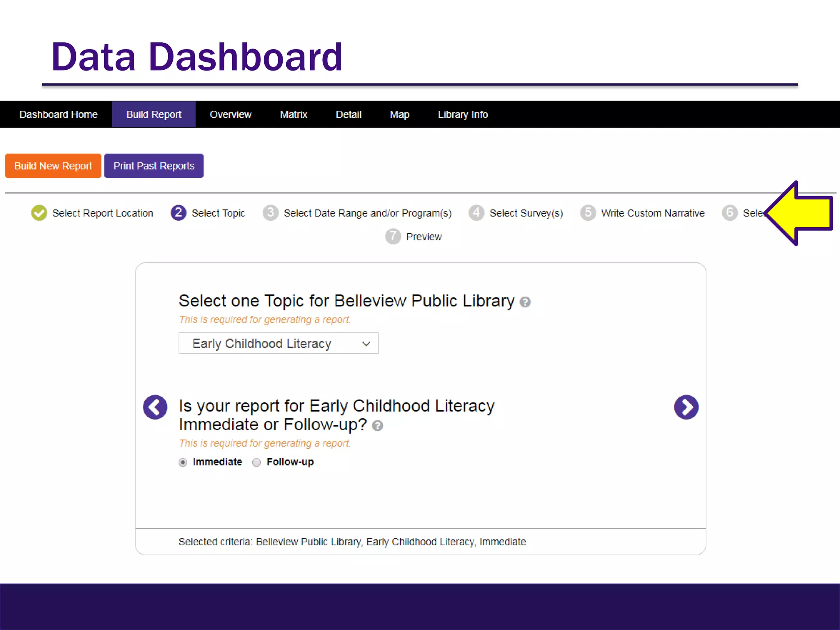This screenshot has height=630, width=840.
Task: Click the green checkmark for Select Report Location
Action: [39, 213]
